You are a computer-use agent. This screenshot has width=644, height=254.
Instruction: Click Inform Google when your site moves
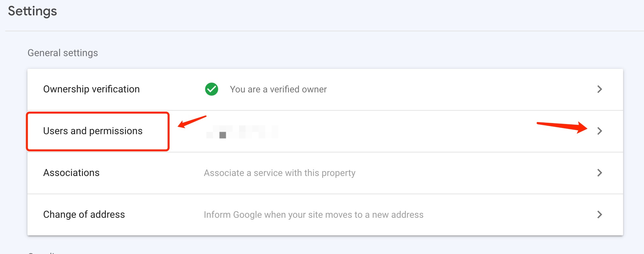coord(314,214)
